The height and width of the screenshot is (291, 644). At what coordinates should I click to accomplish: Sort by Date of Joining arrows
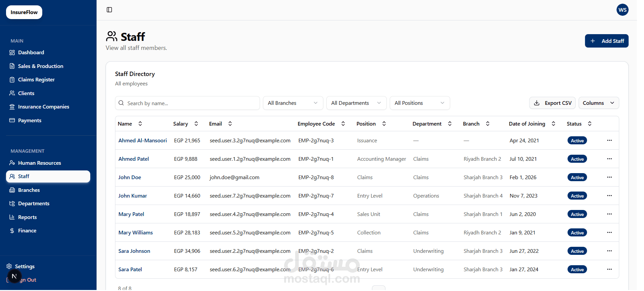(x=553, y=124)
